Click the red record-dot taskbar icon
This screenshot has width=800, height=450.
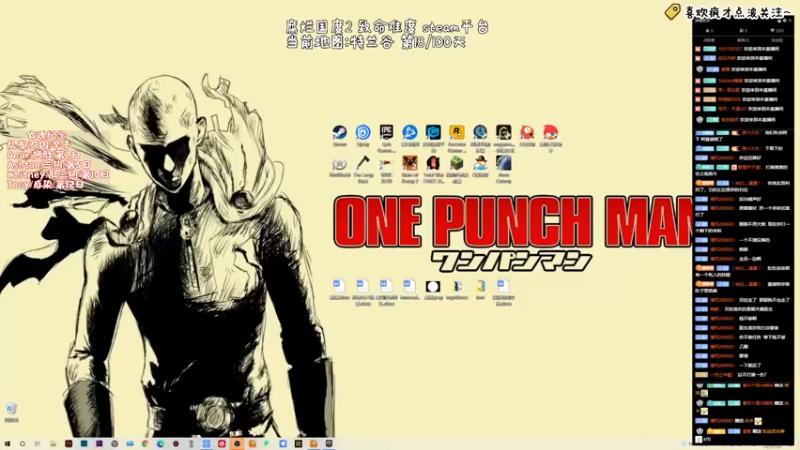click(x=176, y=444)
